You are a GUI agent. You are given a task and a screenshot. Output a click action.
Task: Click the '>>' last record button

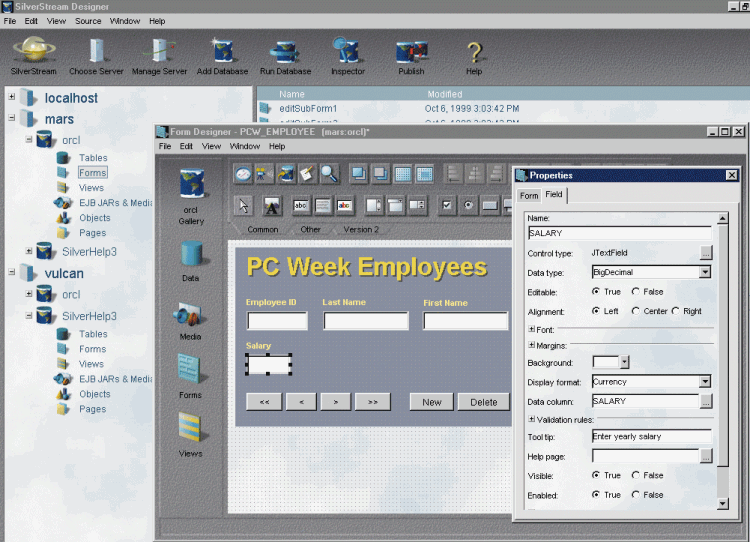(x=373, y=402)
